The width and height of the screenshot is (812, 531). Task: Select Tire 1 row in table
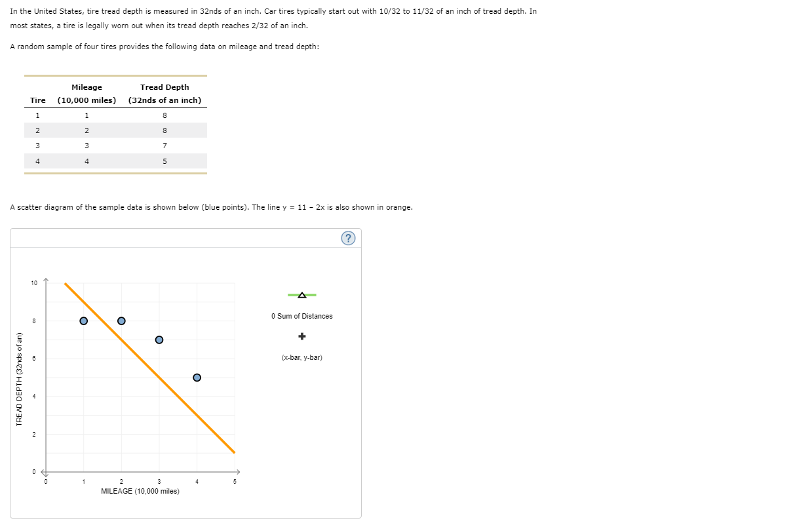(115, 115)
